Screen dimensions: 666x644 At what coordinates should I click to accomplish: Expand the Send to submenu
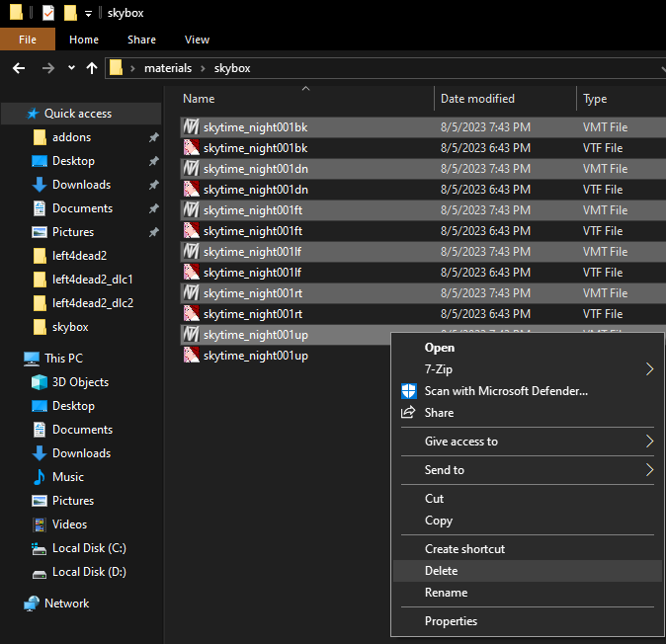527,470
